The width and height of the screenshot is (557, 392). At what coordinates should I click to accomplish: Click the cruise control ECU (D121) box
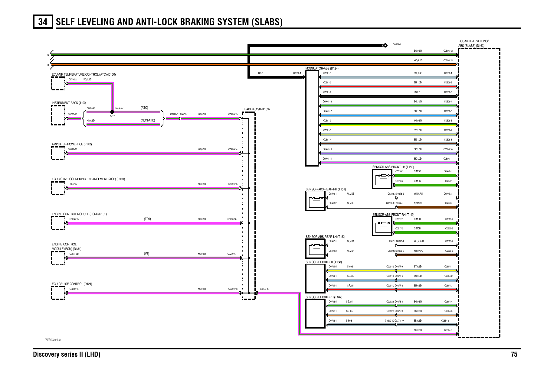click(58, 293)
